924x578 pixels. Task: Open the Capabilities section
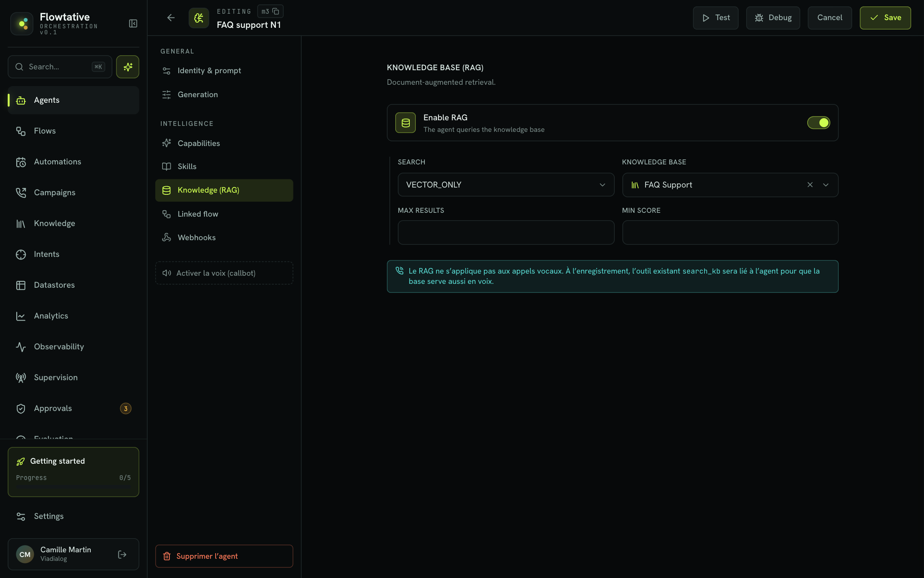pyautogui.click(x=224, y=143)
